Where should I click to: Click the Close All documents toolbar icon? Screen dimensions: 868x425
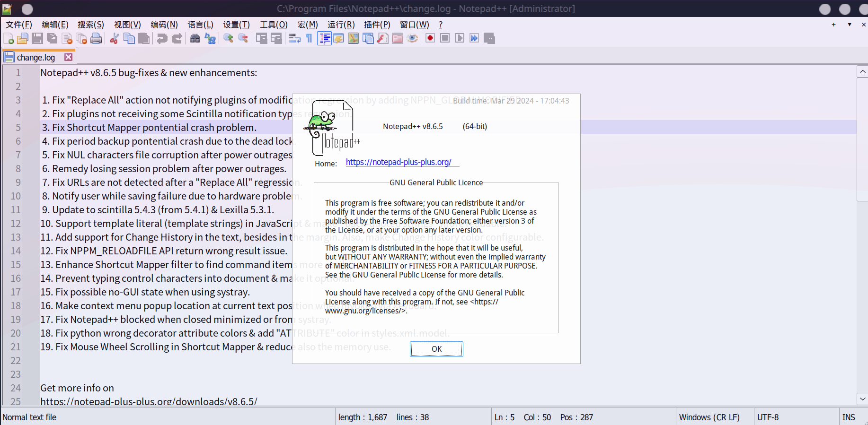coord(81,38)
